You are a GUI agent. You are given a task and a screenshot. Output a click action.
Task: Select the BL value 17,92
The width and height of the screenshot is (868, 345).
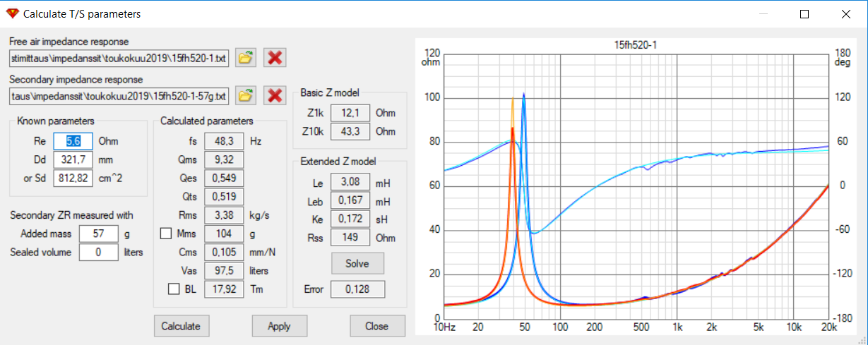pos(224,289)
